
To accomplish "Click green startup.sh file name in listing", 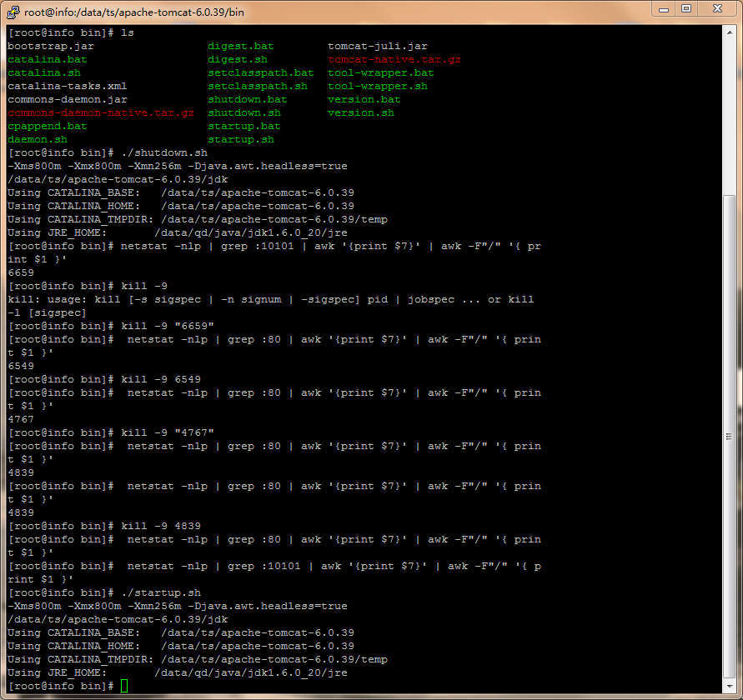I will tap(241, 139).
